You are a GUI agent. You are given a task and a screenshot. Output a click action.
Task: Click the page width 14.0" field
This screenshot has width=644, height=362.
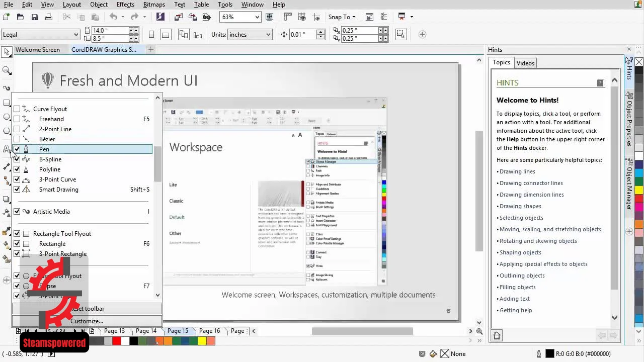(109, 31)
